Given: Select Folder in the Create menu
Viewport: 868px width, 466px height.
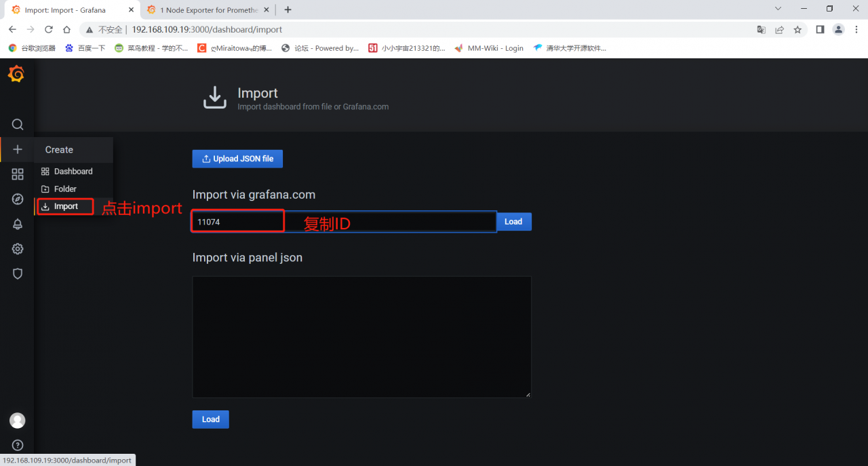Looking at the screenshot, I should click(x=73, y=189).
